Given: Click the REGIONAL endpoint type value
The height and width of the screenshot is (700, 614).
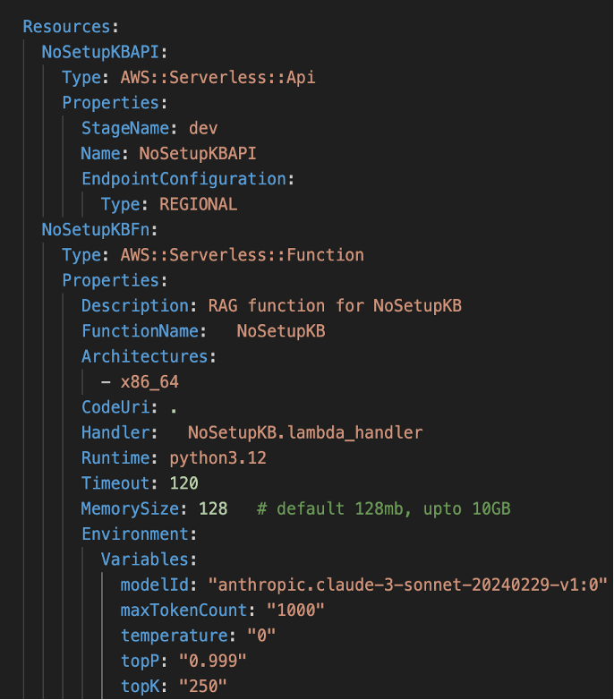Looking at the screenshot, I should (198, 204).
